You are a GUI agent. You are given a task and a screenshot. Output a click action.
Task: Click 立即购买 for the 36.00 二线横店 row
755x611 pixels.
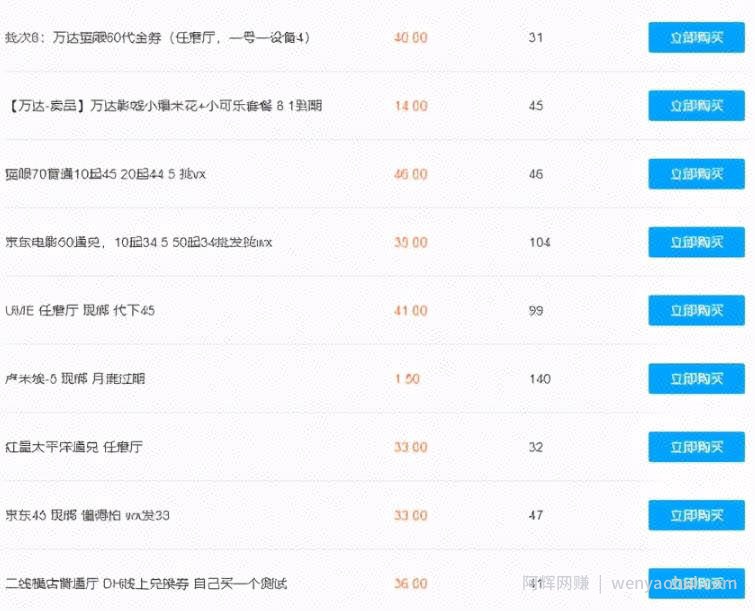coord(696,584)
